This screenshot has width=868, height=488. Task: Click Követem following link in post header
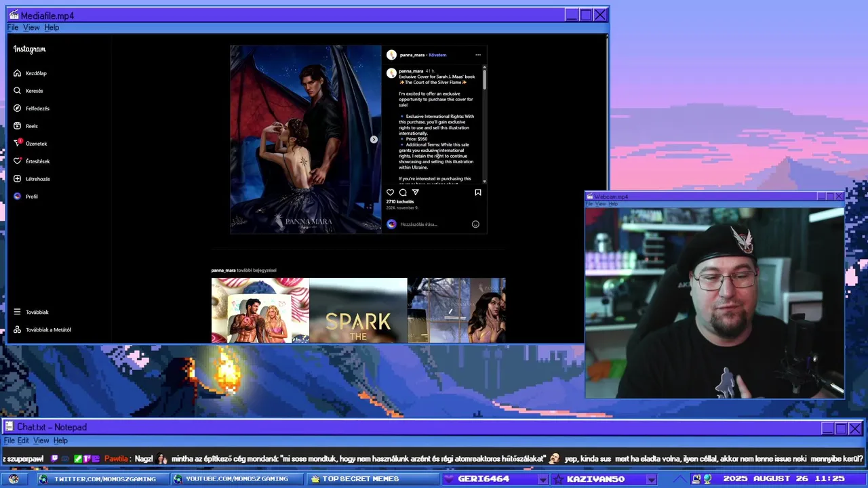(438, 55)
